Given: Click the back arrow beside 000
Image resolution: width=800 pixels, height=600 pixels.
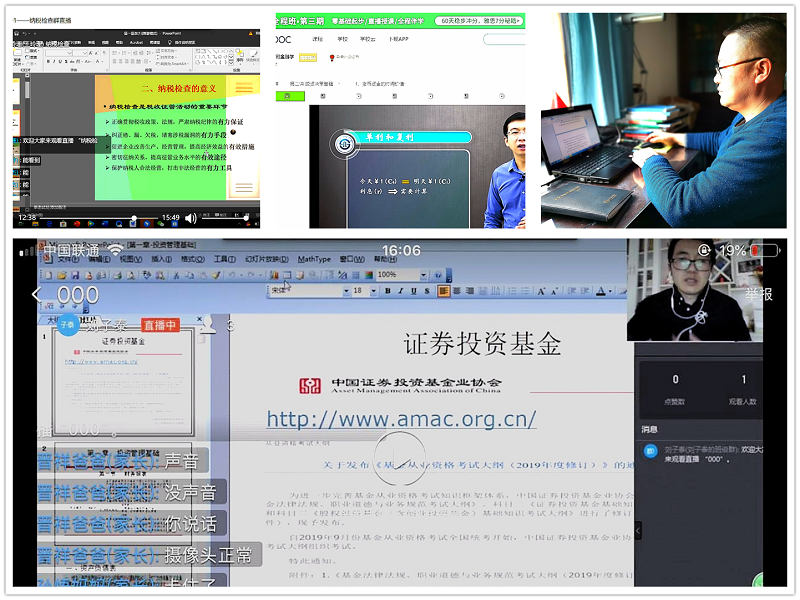Looking at the screenshot, I should (x=37, y=294).
